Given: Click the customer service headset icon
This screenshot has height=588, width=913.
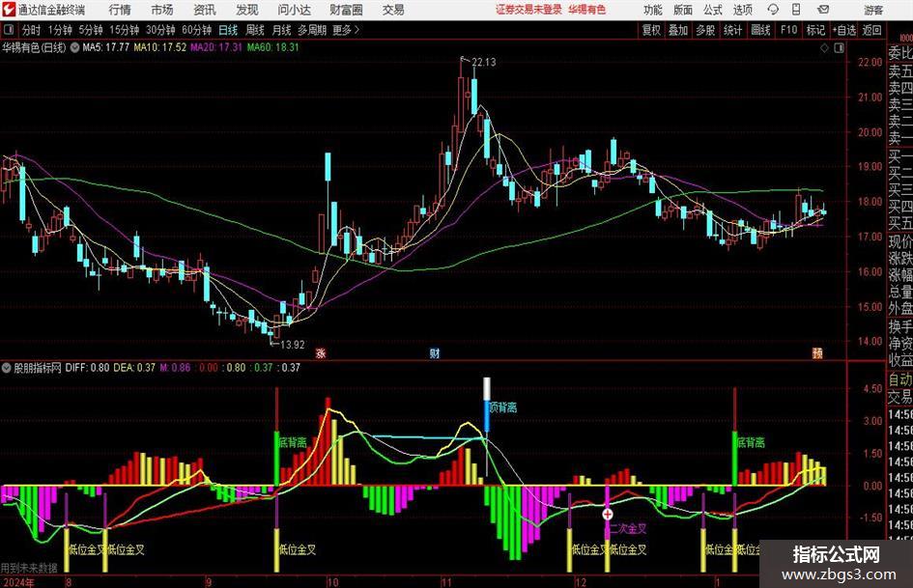Looking at the screenshot, I should (x=773, y=10).
